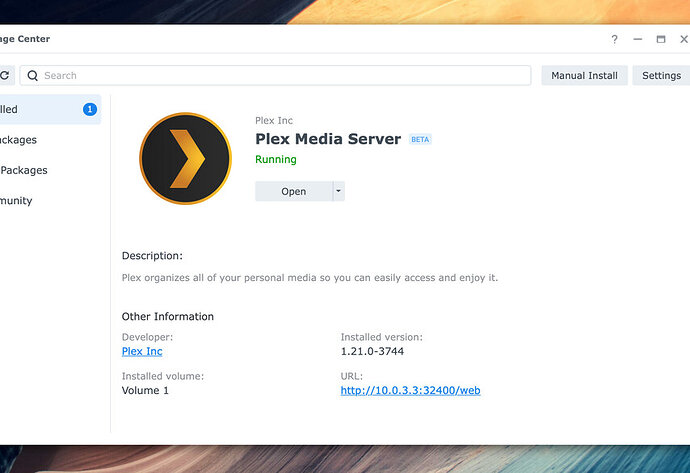The height and width of the screenshot is (473, 690).
Task: Click the refresh icon beside search
Action: (x=5, y=75)
